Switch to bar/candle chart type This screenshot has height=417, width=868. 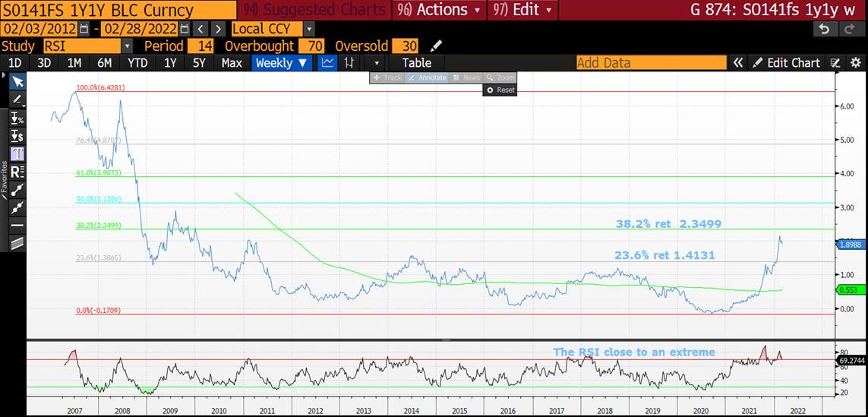click(x=349, y=62)
